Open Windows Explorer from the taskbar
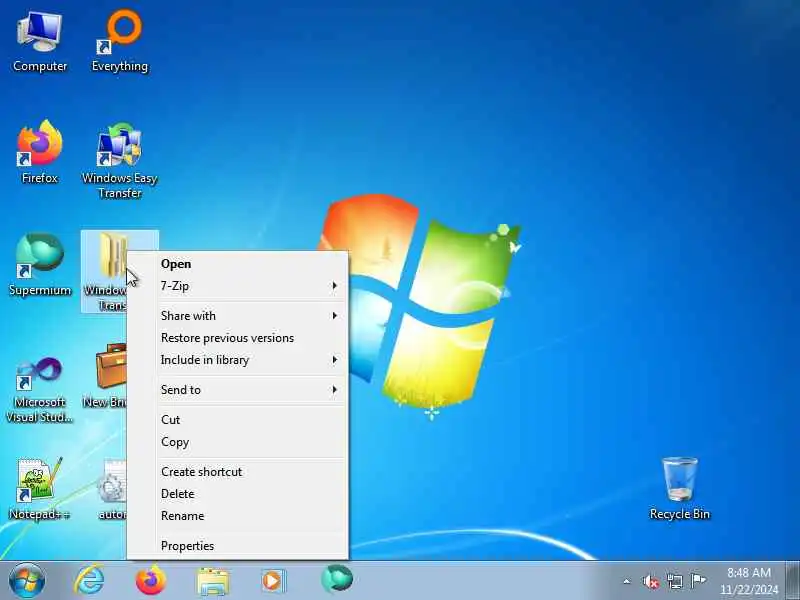 pyautogui.click(x=213, y=581)
